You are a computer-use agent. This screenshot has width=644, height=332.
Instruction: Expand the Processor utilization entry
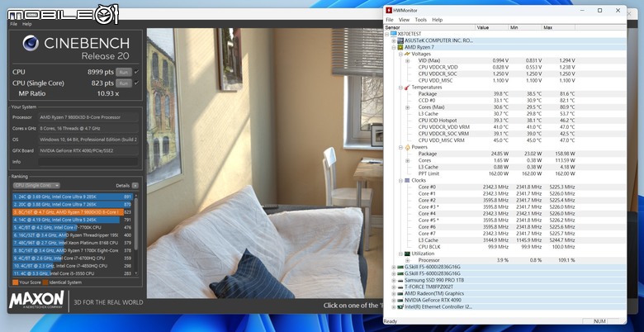tap(407, 260)
